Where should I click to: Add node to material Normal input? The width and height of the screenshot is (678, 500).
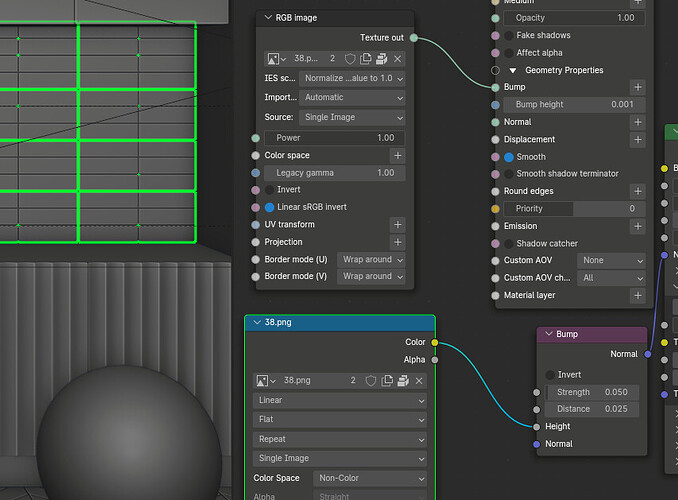[x=638, y=122]
